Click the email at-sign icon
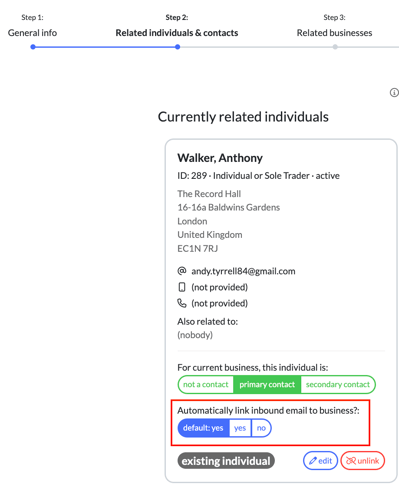Image resolution: width=399 pixels, height=497 pixels. tap(182, 271)
